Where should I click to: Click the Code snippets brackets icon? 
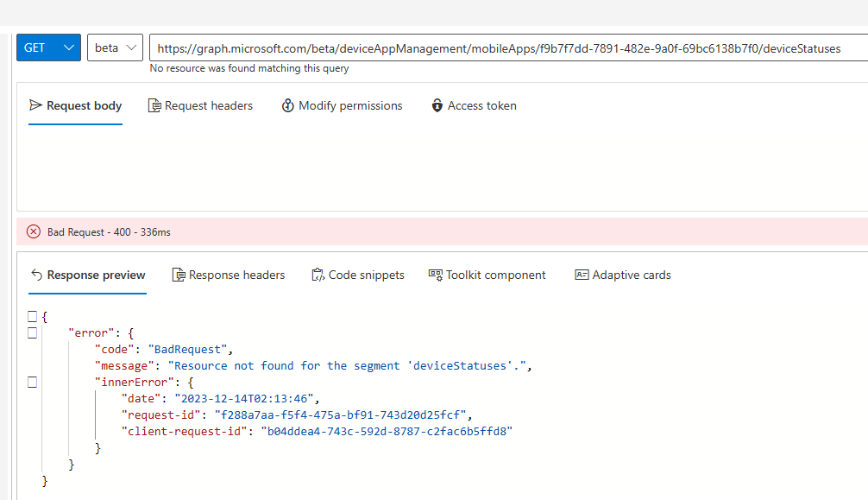pyautogui.click(x=318, y=275)
